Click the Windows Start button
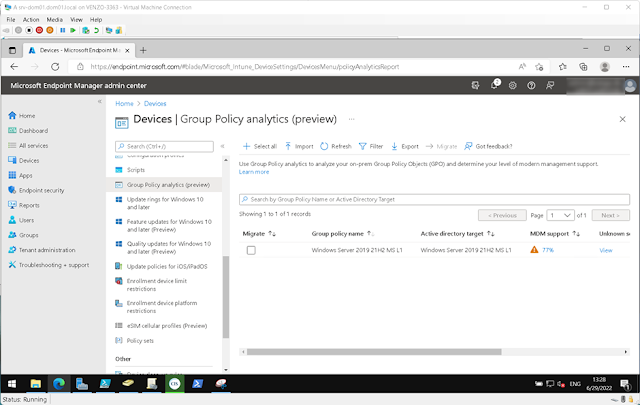The height and width of the screenshot is (405, 640). click(x=12, y=384)
